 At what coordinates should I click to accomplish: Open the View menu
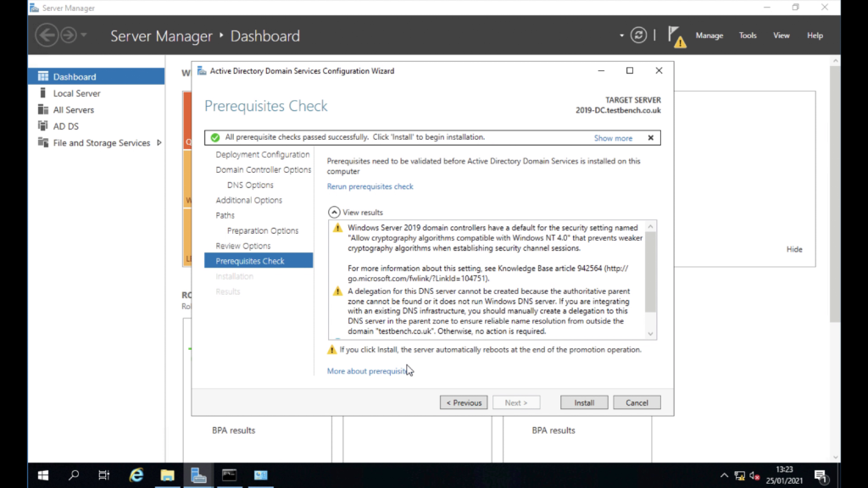pos(781,36)
